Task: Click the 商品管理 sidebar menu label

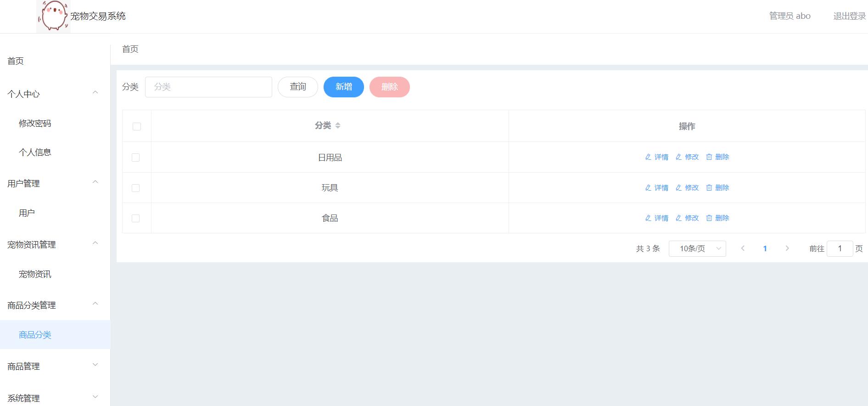Action: pos(23,367)
